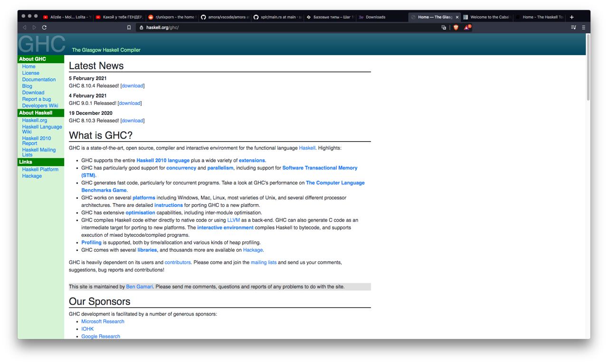Click download link for GHC 9.0.1
The image size is (608, 364).
coord(129,103)
